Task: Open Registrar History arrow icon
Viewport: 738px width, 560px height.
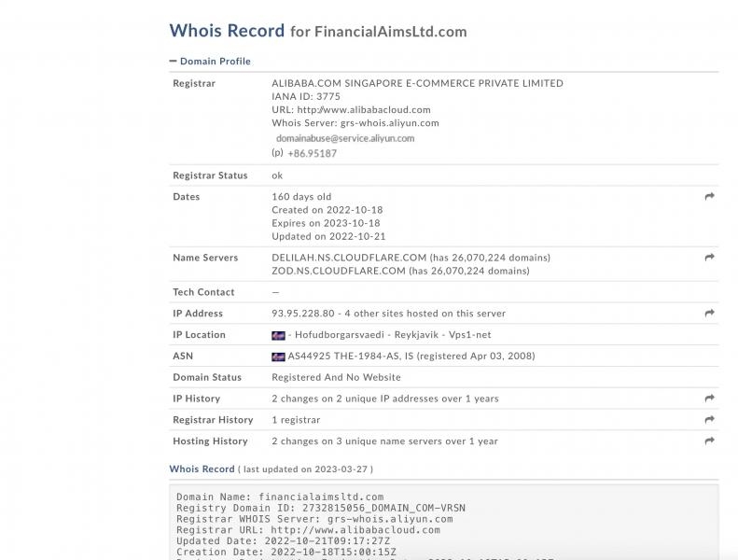Action: click(709, 420)
